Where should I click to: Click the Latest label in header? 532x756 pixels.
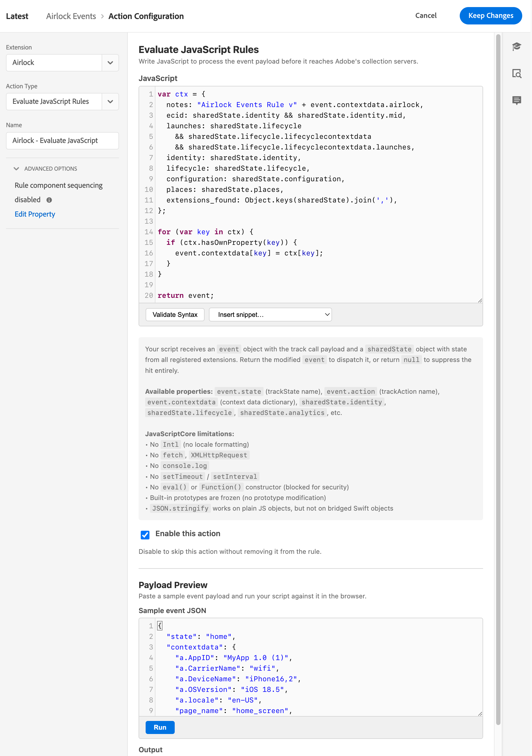pos(17,16)
